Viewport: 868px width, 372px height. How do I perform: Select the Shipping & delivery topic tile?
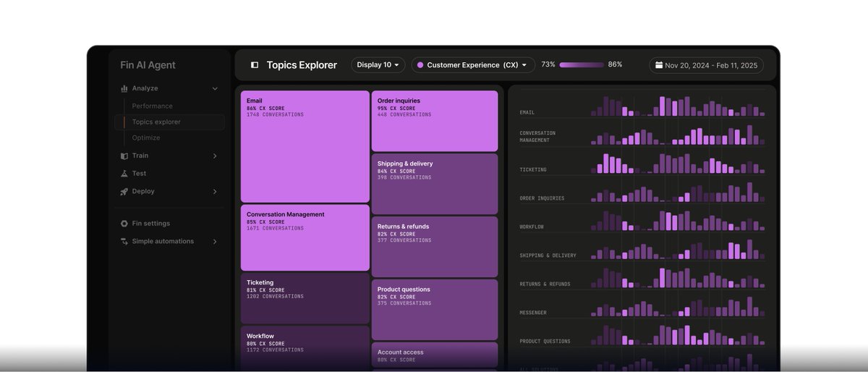point(435,184)
